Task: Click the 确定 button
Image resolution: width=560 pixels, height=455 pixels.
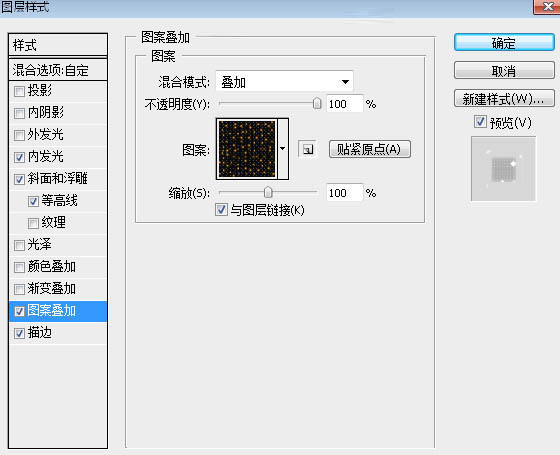Action: pyautogui.click(x=504, y=43)
